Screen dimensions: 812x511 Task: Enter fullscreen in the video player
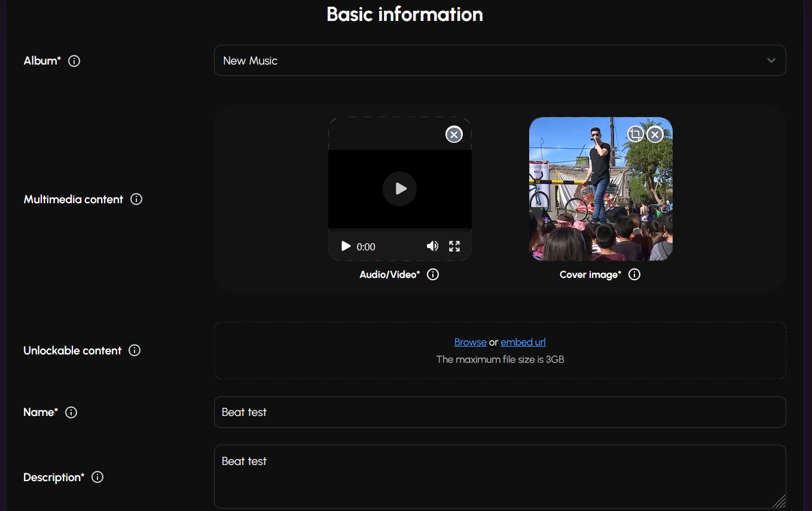click(x=454, y=246)
